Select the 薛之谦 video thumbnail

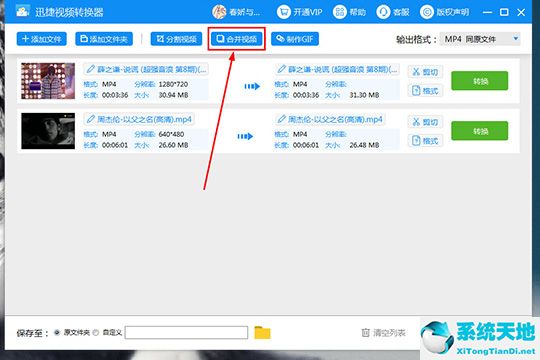[48, 81]
